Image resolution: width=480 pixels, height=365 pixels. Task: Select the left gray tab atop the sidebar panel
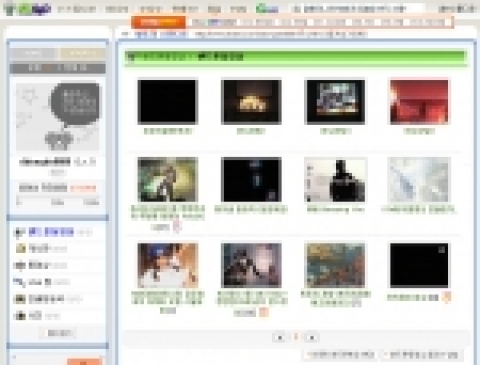click(32, 53)
